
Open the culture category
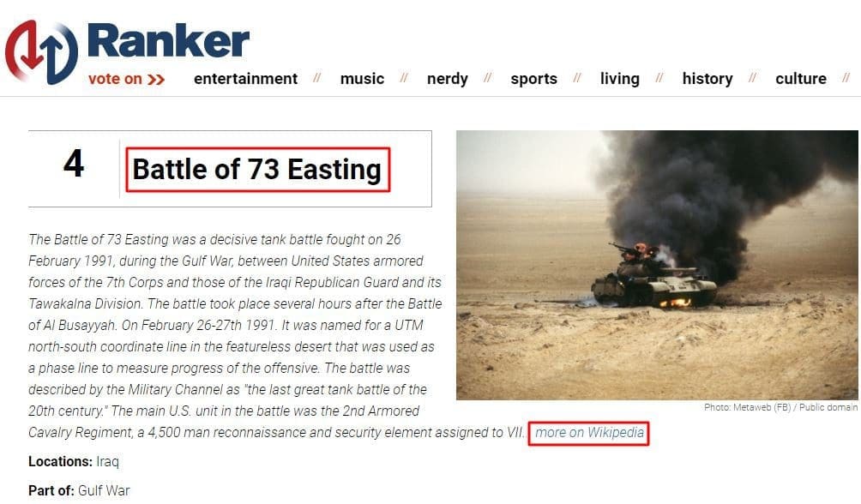801,79
